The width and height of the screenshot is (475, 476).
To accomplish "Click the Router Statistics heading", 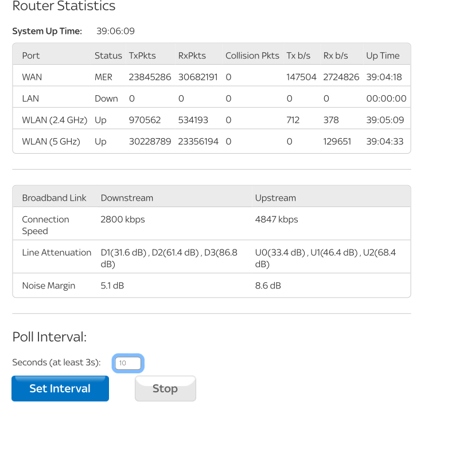I will coord(64,7).
